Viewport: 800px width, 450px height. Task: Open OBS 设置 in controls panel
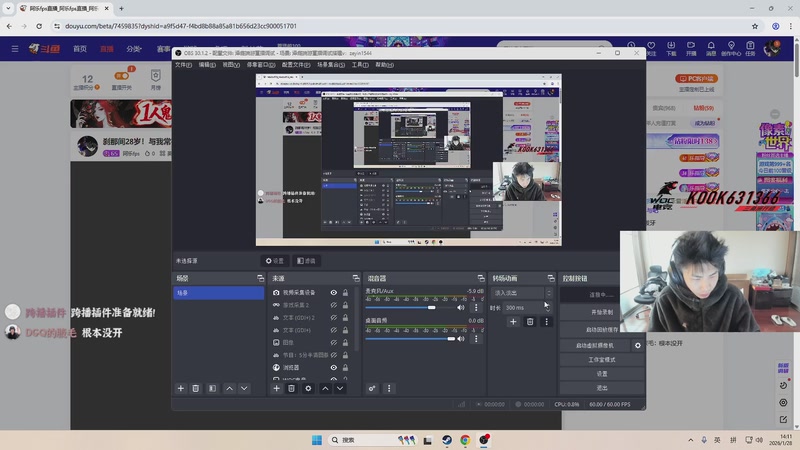[602, 374]
